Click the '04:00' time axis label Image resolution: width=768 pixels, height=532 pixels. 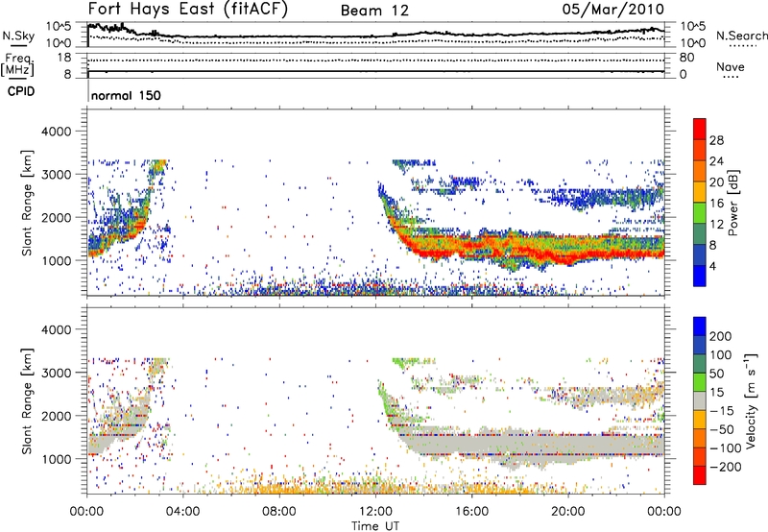(x=183, y=512)
